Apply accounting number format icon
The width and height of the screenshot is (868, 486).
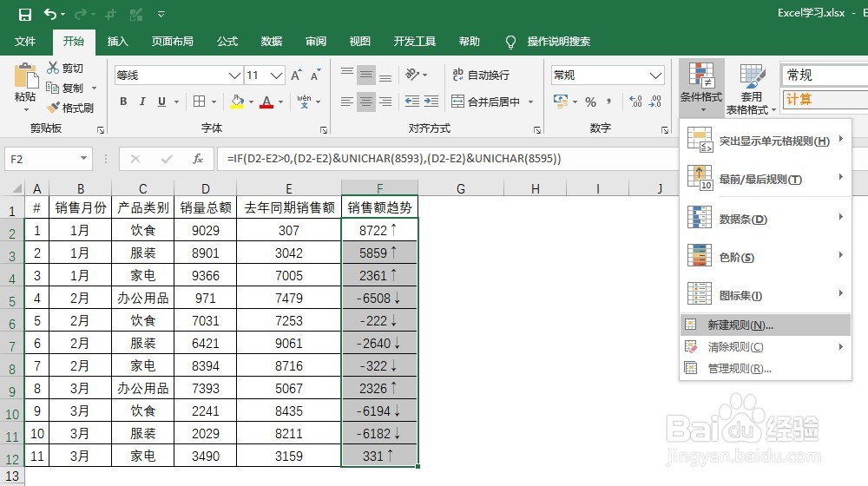[561, 102]
